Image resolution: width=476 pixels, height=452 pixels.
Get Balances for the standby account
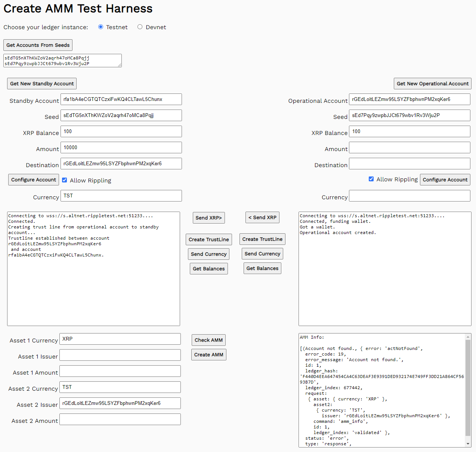pos(208,268)
